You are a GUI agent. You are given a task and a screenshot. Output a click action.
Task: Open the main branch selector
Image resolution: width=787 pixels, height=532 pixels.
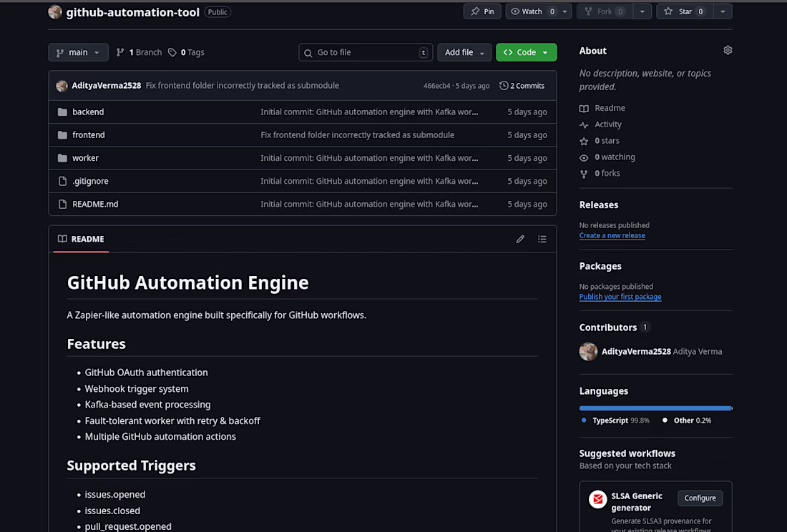tap(78, 52)
